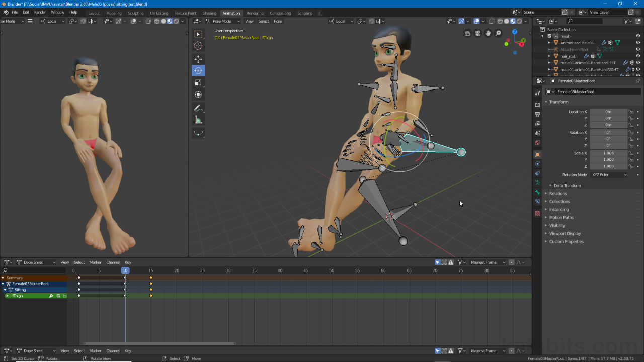This screenshot has width=644, height=362.
Task: Select the Breakdowner pose tool
Action: tap(198, 133)
